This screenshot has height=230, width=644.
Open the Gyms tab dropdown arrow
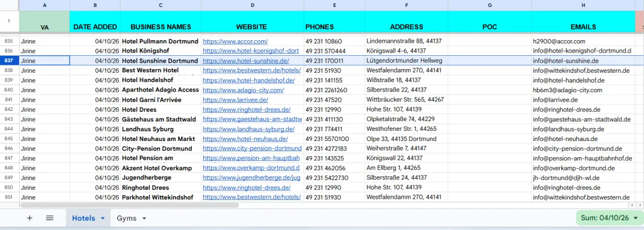pyautogui.click(x=143, y=218)
